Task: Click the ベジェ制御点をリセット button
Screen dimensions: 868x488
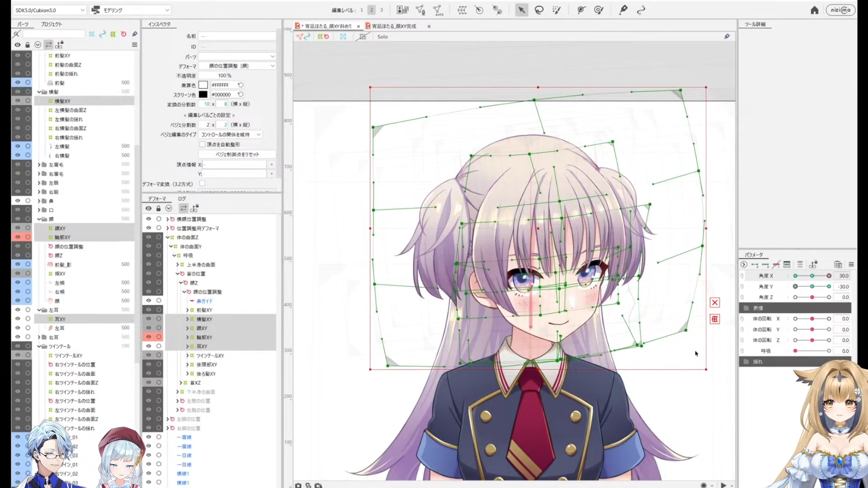Action: 237,154
